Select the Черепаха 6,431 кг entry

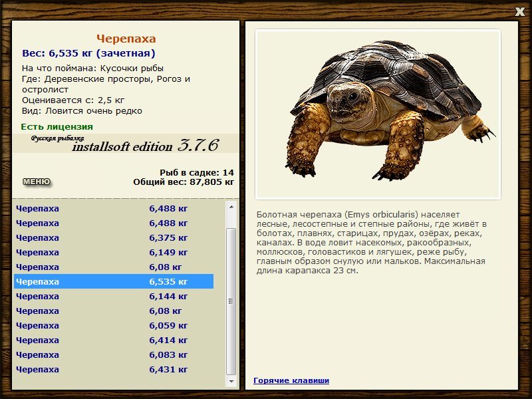pos(114,369)
